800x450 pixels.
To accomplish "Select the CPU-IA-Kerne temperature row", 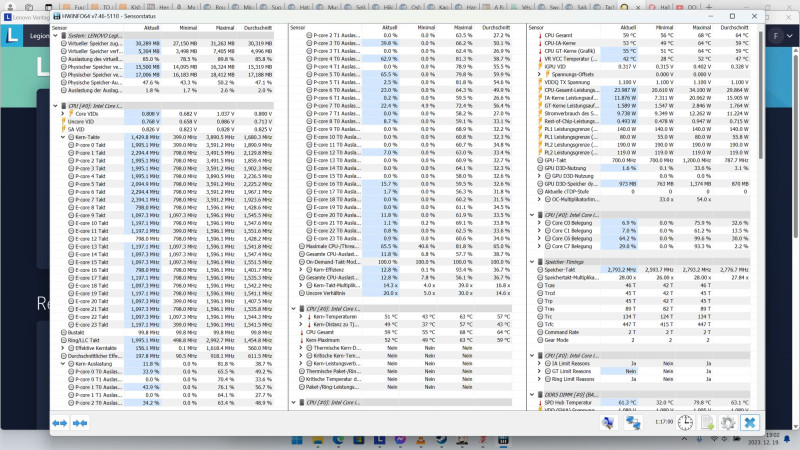I will click(x=643, y=43).
